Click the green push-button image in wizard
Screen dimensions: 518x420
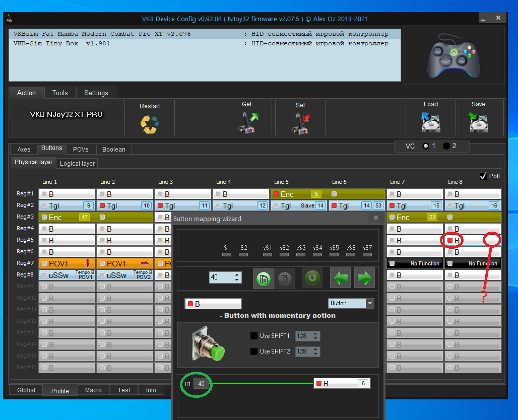[209, 344]
